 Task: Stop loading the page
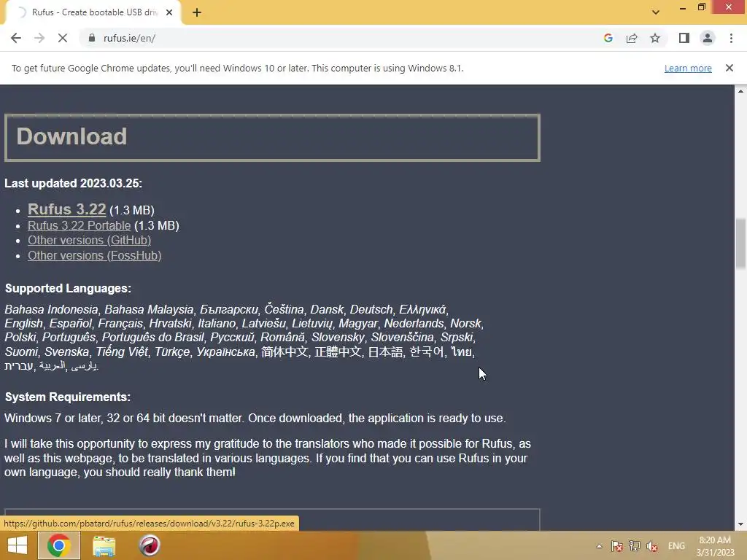coord(63,38)
